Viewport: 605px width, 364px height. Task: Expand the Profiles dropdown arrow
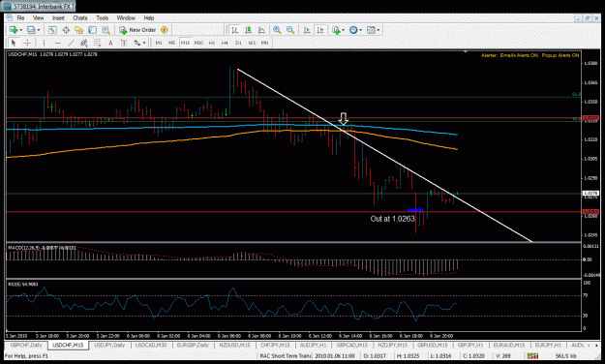tap(39, 30)
